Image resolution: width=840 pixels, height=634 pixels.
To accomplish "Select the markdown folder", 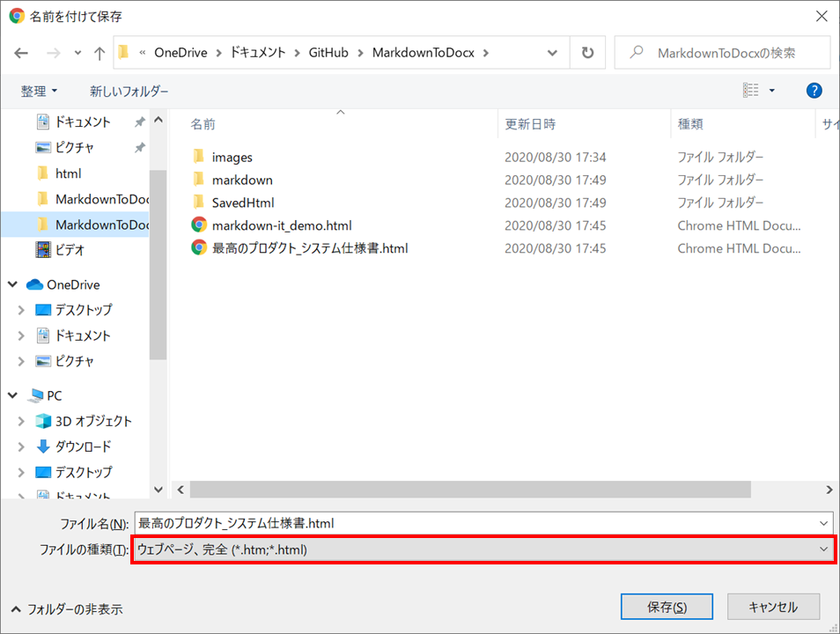I will 242,180.
